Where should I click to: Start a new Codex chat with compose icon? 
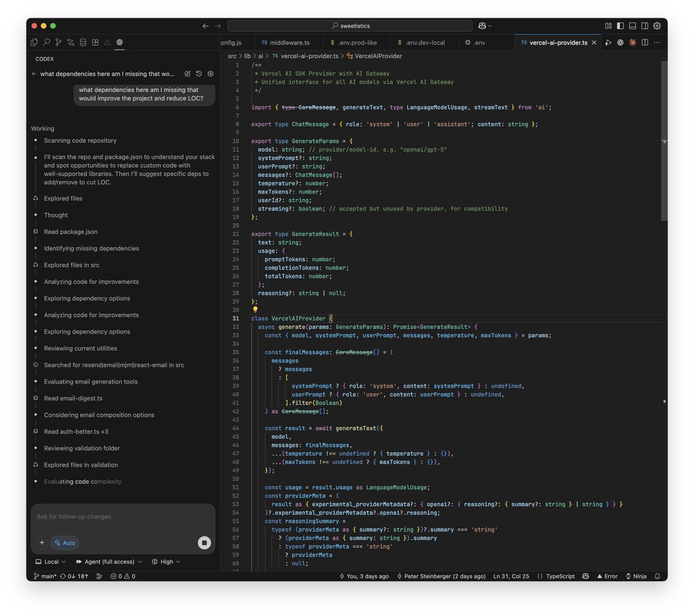click(187, 74)
